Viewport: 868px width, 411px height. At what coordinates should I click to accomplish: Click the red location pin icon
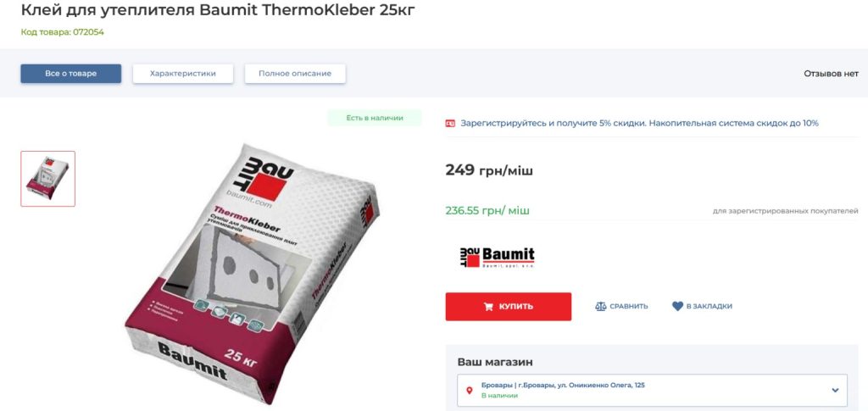470,390
